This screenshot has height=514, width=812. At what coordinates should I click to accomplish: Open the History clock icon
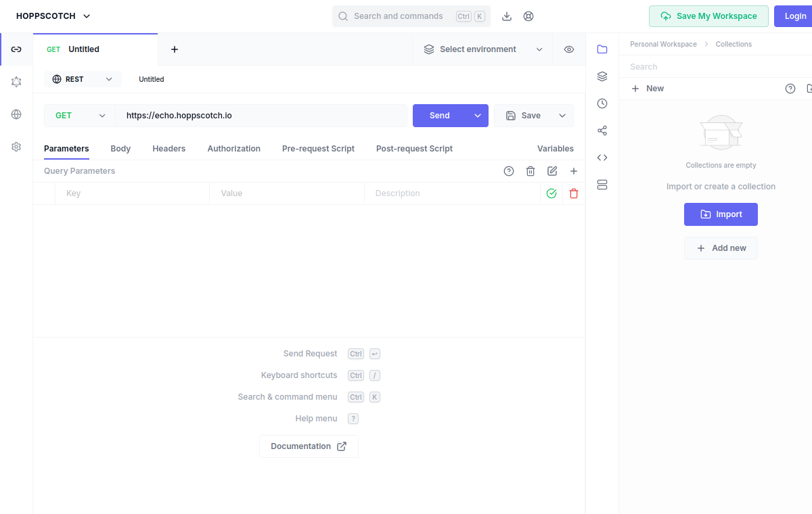tap(602, 103)
